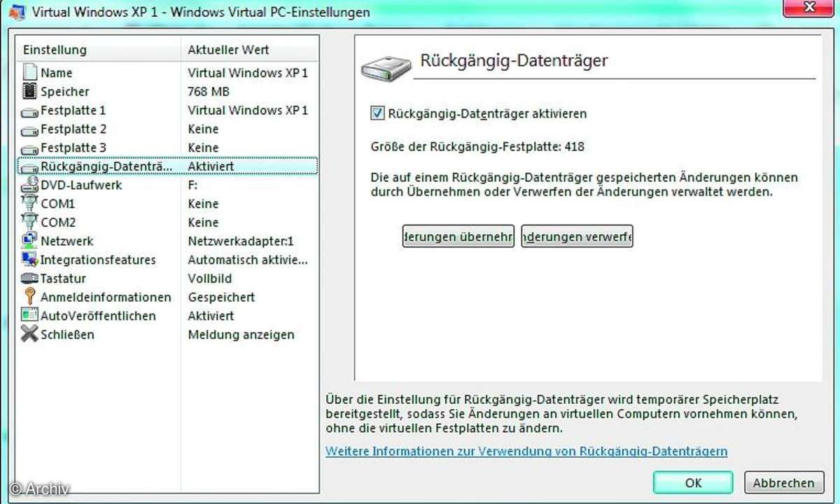The height and width of the screenshot is (504, 840).
Task: Click the COM1 port icon
Action: coord(29,204)
